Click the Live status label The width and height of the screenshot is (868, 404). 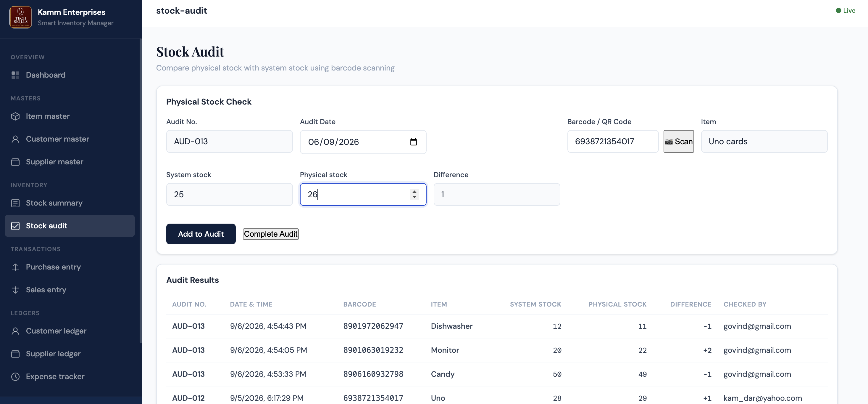(x=849, y=10)
